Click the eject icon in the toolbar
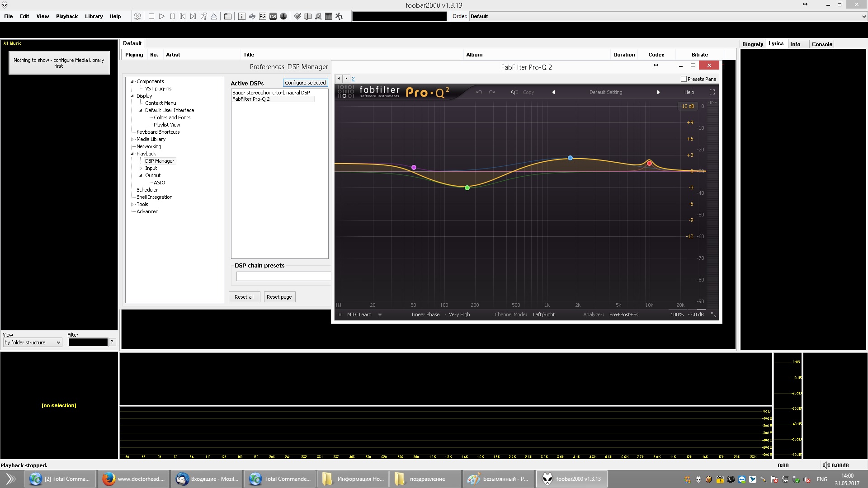868x488 pixels. 214,16
